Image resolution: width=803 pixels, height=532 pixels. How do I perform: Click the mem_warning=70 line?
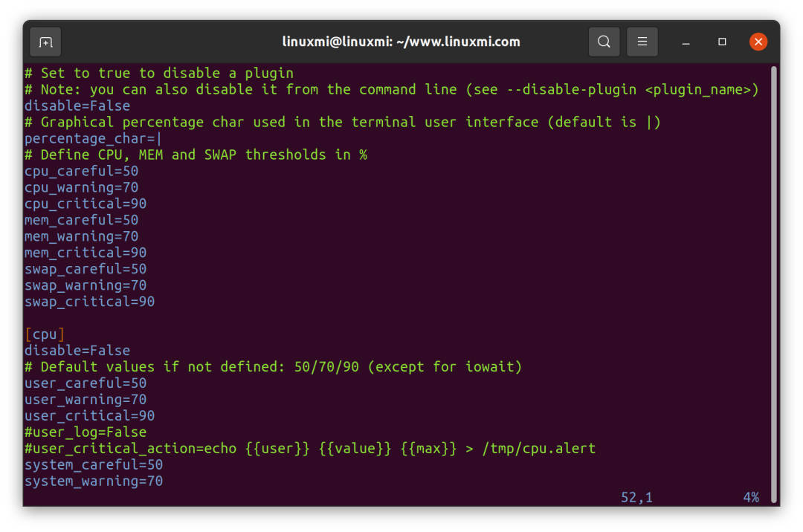click(x=82, y=236)
